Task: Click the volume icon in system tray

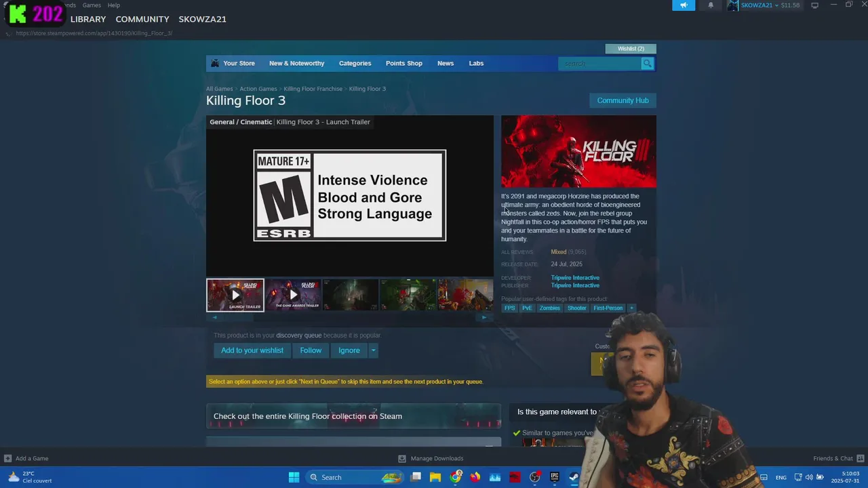Action: (809, 477)
